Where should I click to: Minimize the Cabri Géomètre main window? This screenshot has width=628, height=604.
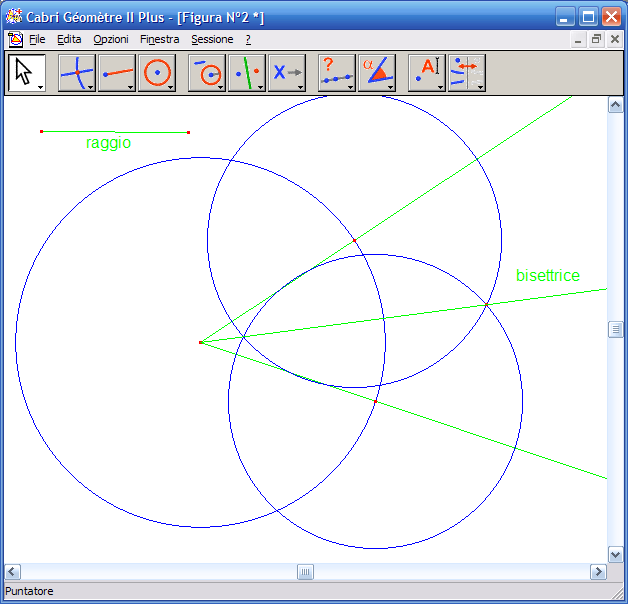coord(564,17)
